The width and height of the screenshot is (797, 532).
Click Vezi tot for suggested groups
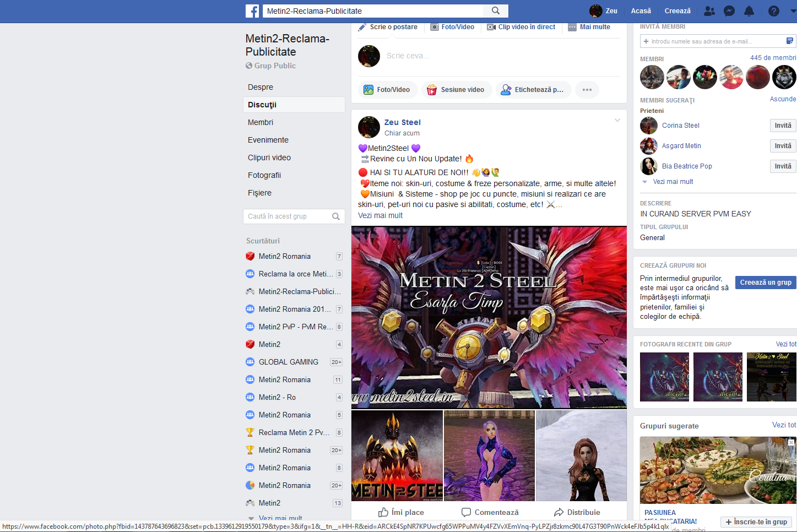pyautogui.click(x=784, y=425)
